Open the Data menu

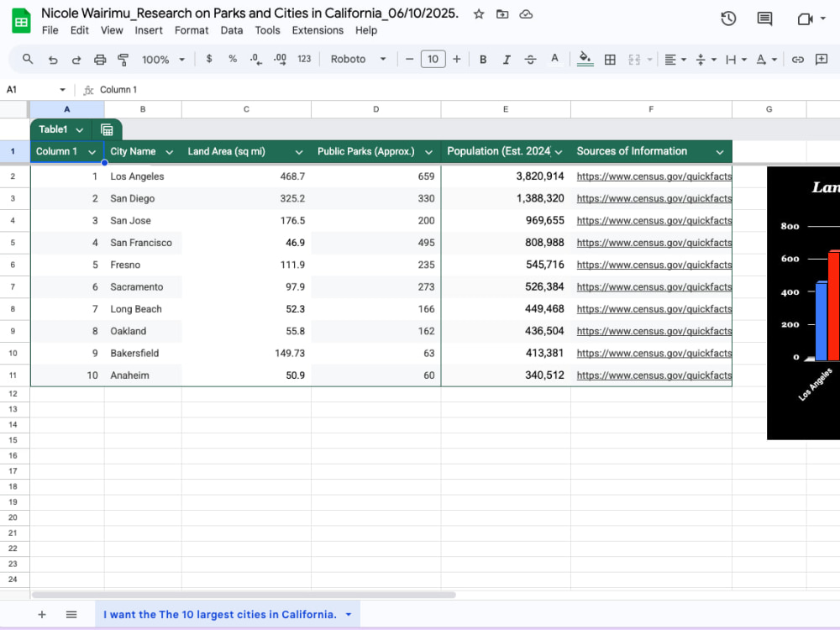tap(232, 30)
